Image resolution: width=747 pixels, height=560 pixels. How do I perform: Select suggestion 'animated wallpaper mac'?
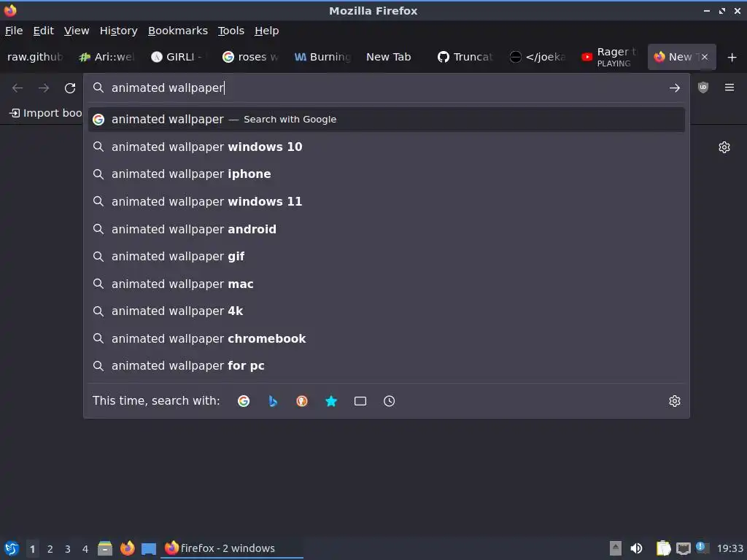(x=387, y=284)
